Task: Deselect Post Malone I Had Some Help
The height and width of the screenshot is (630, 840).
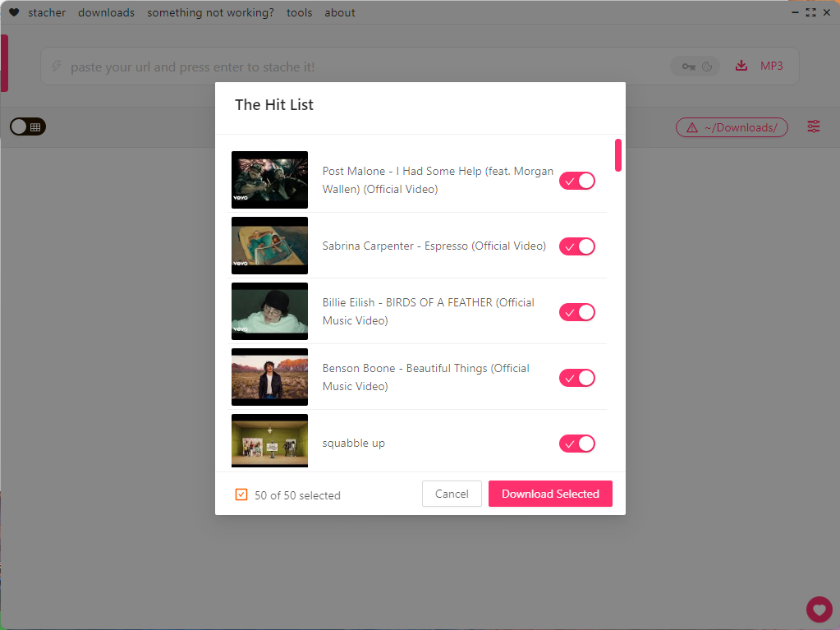Action: [x=576, y=181]
